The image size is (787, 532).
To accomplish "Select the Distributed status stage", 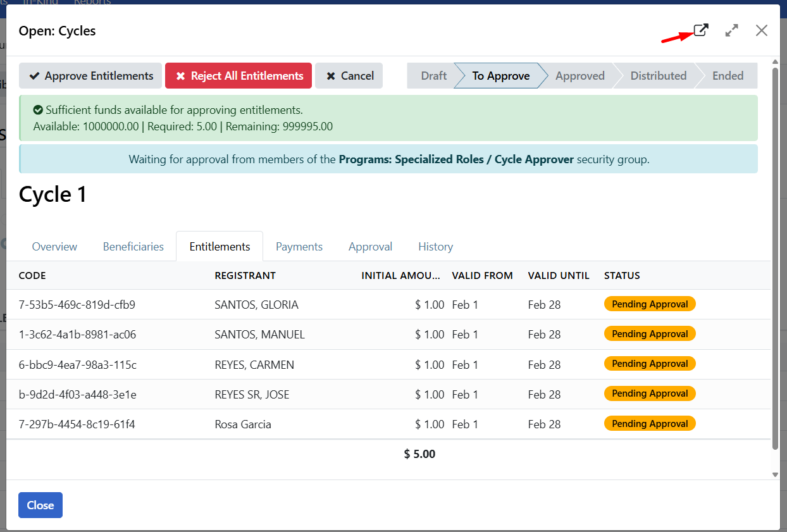I will point(658,76).
